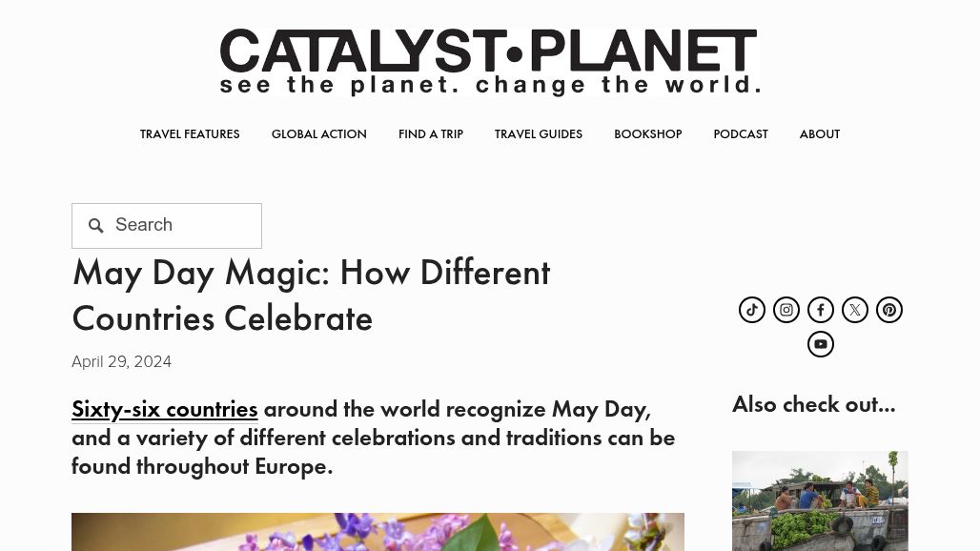Open the Global Action menu
The width and height of the screenshot is (980, 551).
318,134
